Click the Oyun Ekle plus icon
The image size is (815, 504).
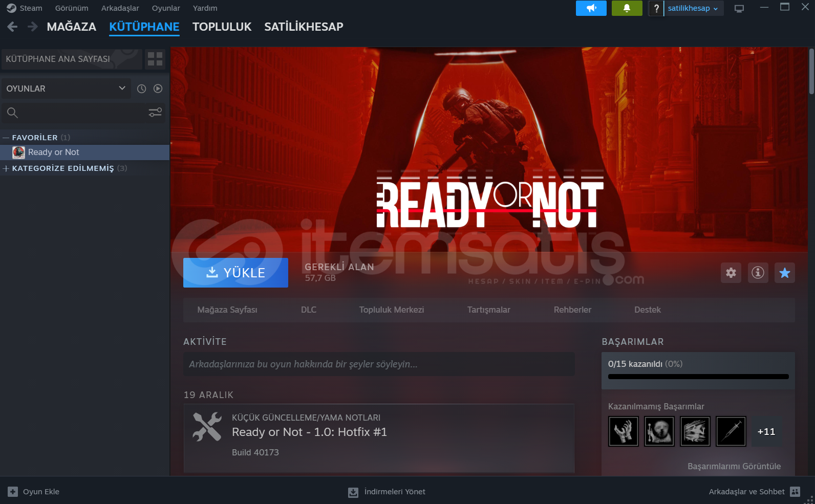pos(13,492)
